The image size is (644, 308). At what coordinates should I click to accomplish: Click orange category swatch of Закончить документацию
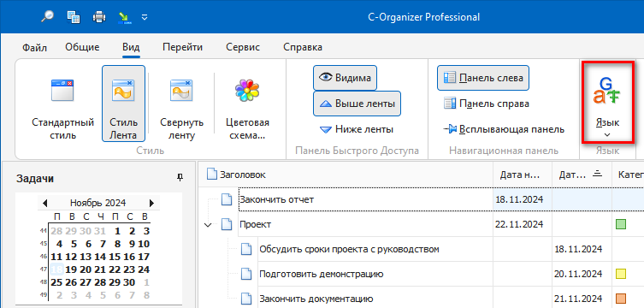(x=621, y=299)
